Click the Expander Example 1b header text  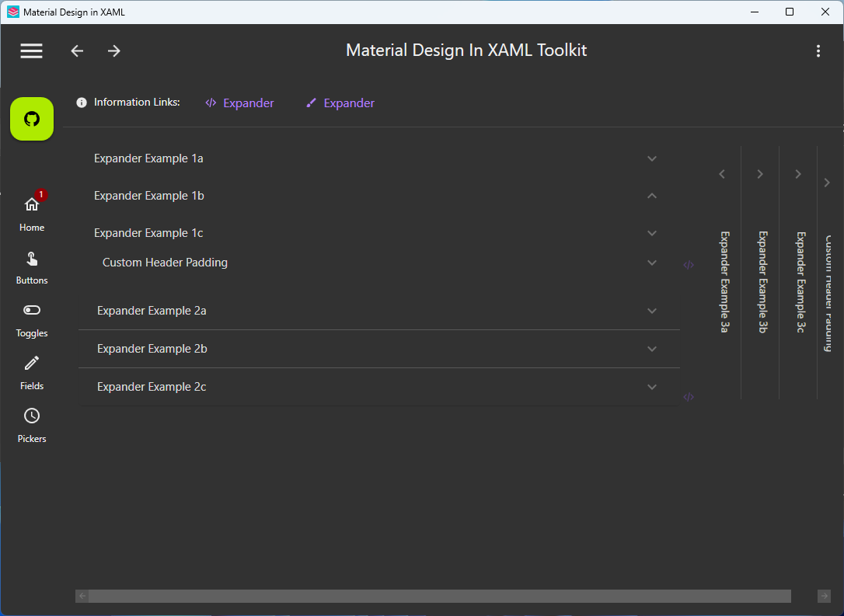(149, 196)
